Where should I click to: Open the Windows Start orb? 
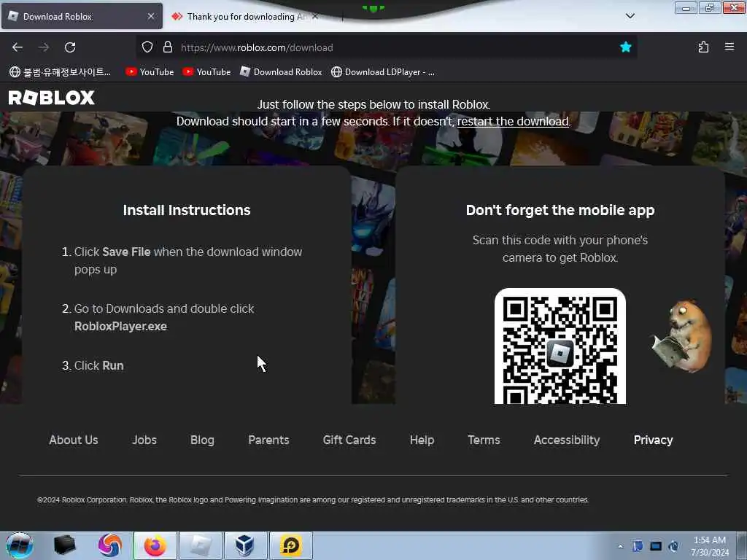tap(19, 545)
